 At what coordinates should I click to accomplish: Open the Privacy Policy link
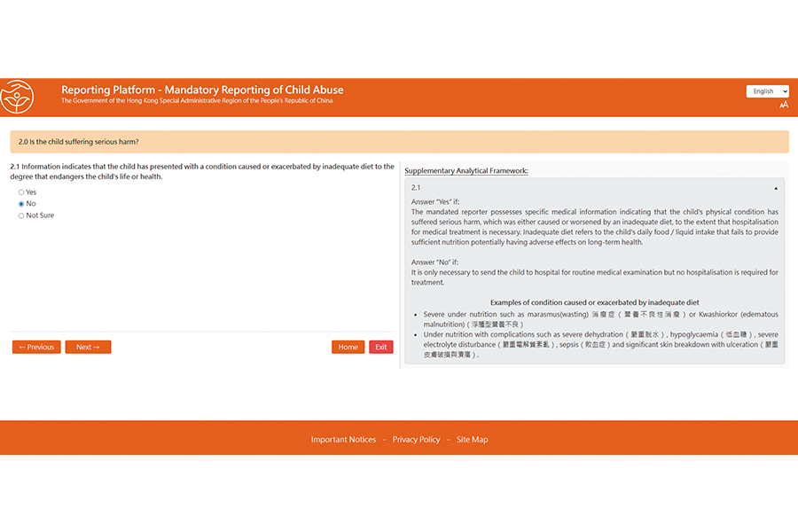click(x=416, y=440)
